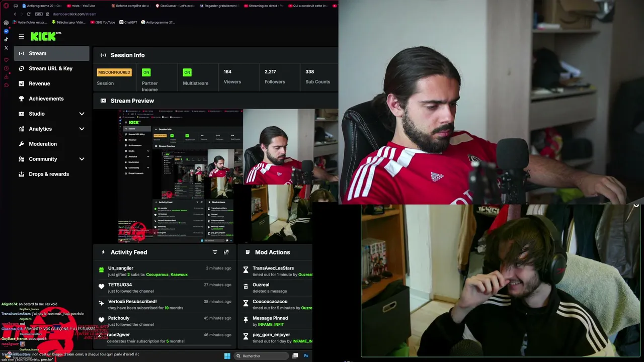The height and width of the screenshot is (362, 644).
Task: Click the Revenue icon in sidebar
Action: [21, 83]
